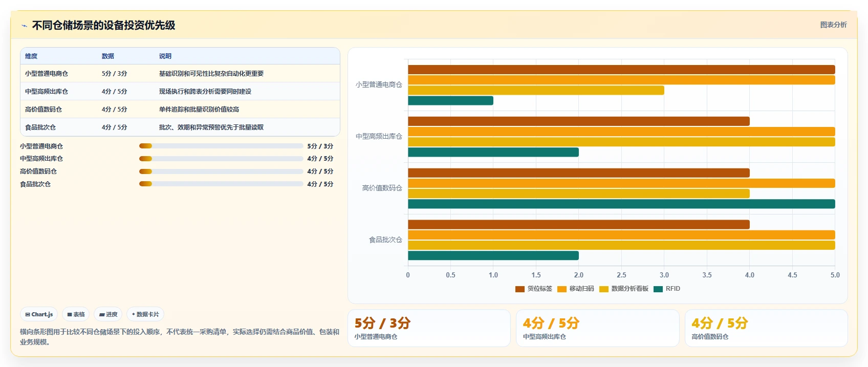Click 中型高频出库仓 RFID bar in chart

(493, 152)
